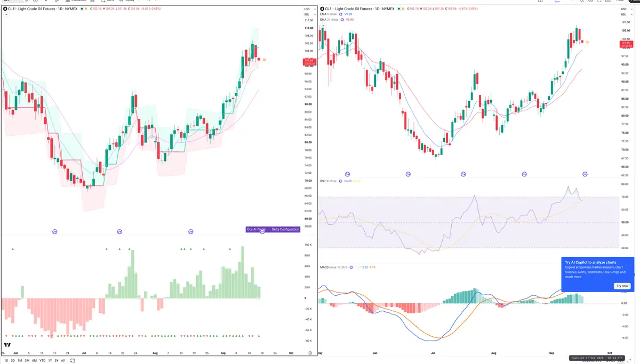Click the orange D marker on left chart
This screenshot has width=640, height=364.
264,60
